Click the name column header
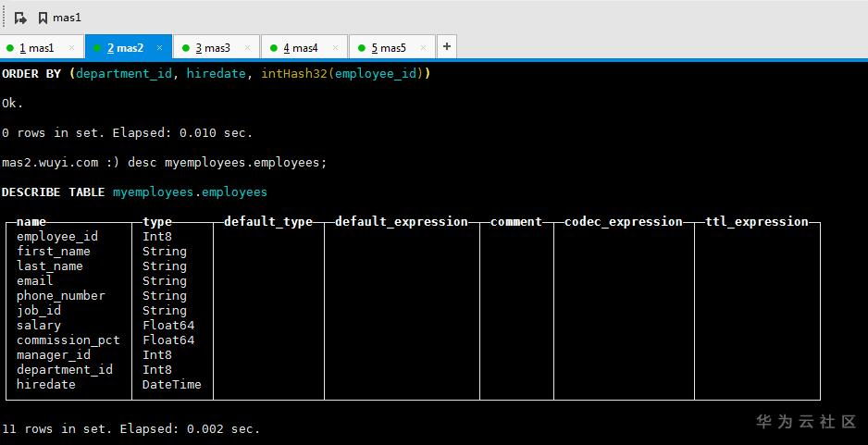This screenshot has width=868, height=445. click(31, 221)
